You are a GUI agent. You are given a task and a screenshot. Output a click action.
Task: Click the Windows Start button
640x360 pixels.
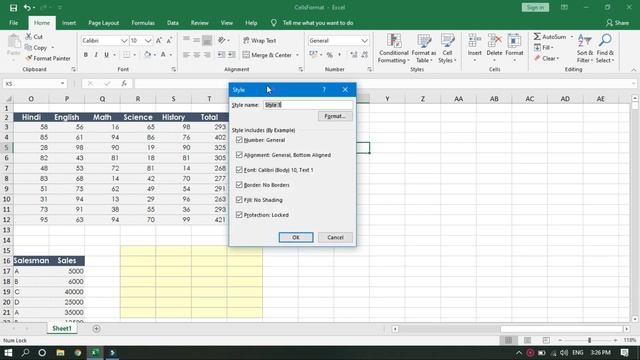pyautogui.click(x=8, y=353)
